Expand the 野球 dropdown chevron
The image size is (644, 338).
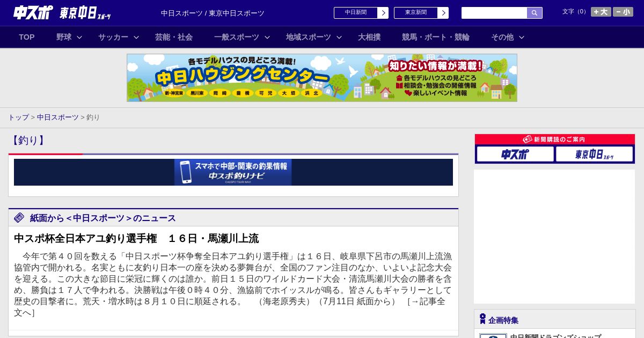click(x=79, y=37)
